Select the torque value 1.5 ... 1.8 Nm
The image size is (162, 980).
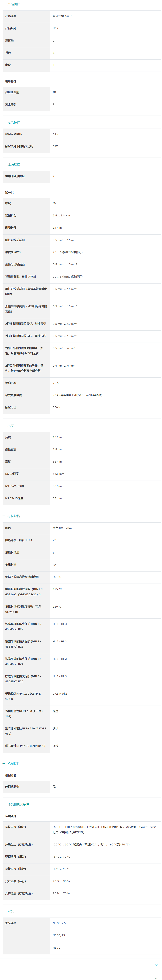(x=61, y=215)
